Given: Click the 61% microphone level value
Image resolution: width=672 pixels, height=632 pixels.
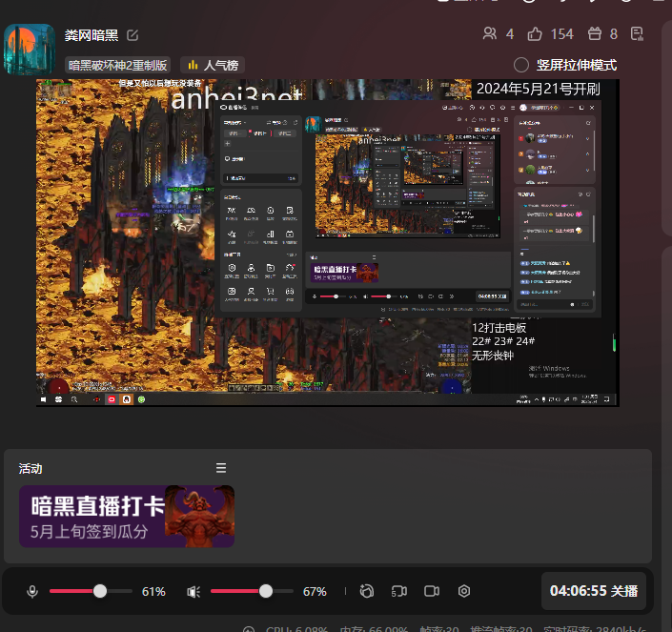Looking at the screenshot, I should [153, 592].
